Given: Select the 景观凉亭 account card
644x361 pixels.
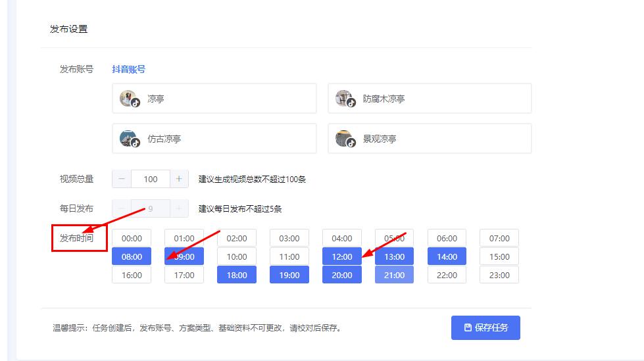Looking at the screenshot, I should point(430,139).
